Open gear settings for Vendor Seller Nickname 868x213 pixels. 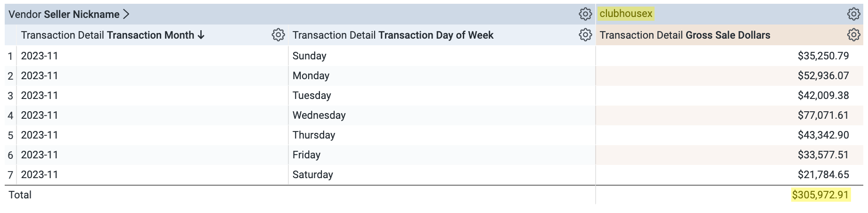click(585, 14)
